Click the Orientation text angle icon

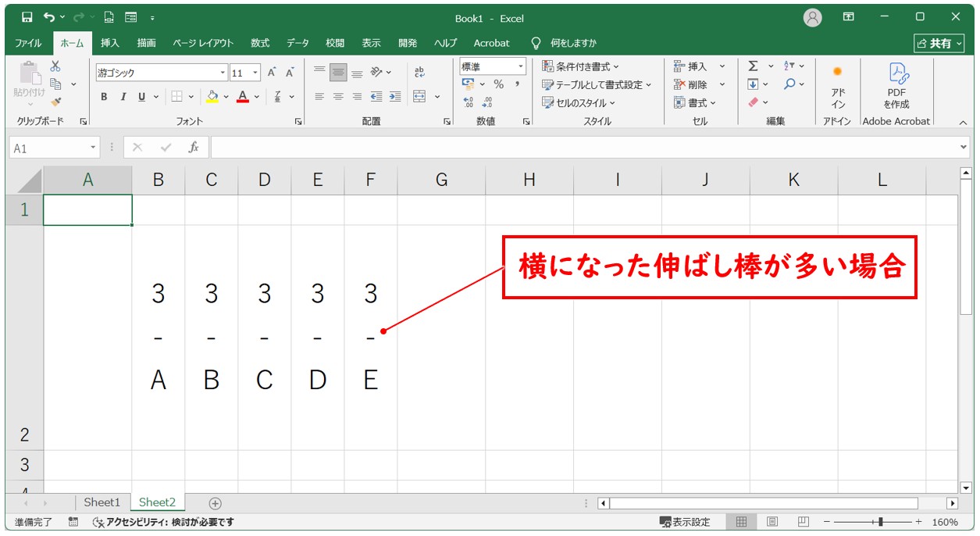(x=376, y=73)
